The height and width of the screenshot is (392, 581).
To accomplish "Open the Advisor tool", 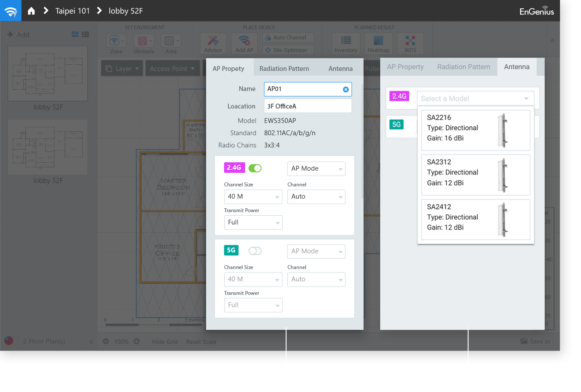I will [213, 43].
